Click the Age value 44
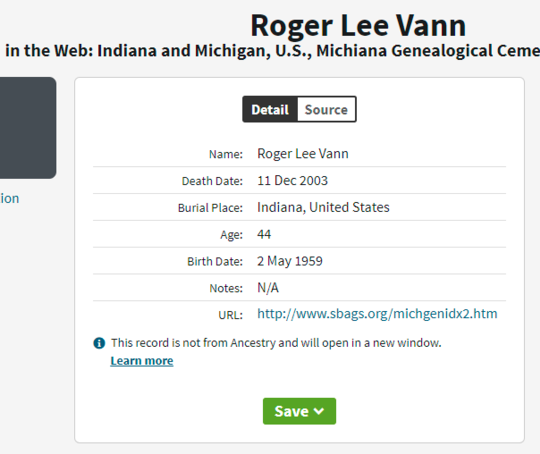 point(264,234)
